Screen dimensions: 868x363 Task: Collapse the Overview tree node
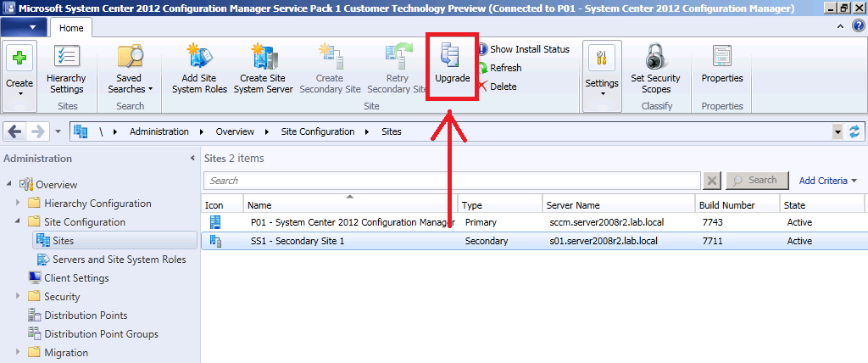(10, 184)
